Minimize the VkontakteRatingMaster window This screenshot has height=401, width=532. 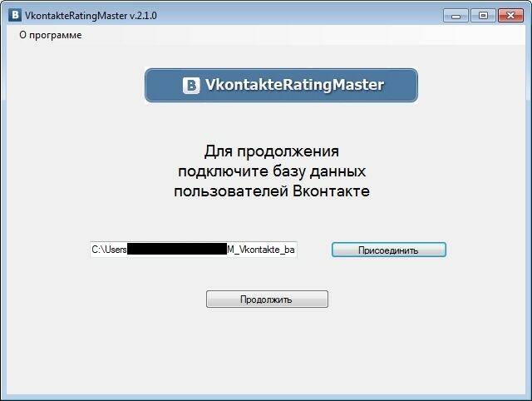(x=456, y=16)
